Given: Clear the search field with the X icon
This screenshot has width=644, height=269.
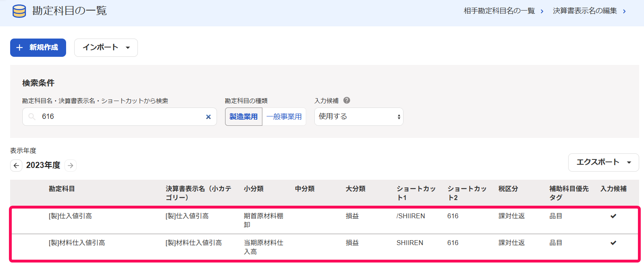Looking at the screenshot, I should pyautogui.click(x=208, y=117).
